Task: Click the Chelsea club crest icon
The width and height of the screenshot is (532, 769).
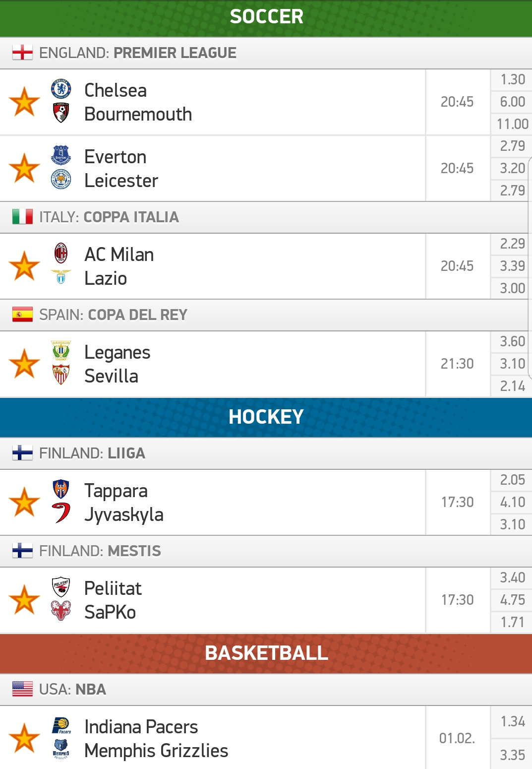Action: 61,89
